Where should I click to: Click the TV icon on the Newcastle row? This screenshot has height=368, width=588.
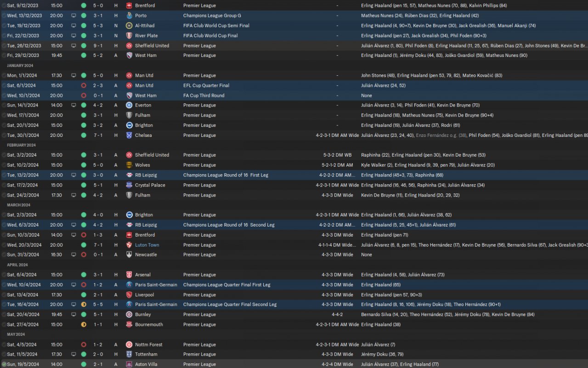(73, 255)
